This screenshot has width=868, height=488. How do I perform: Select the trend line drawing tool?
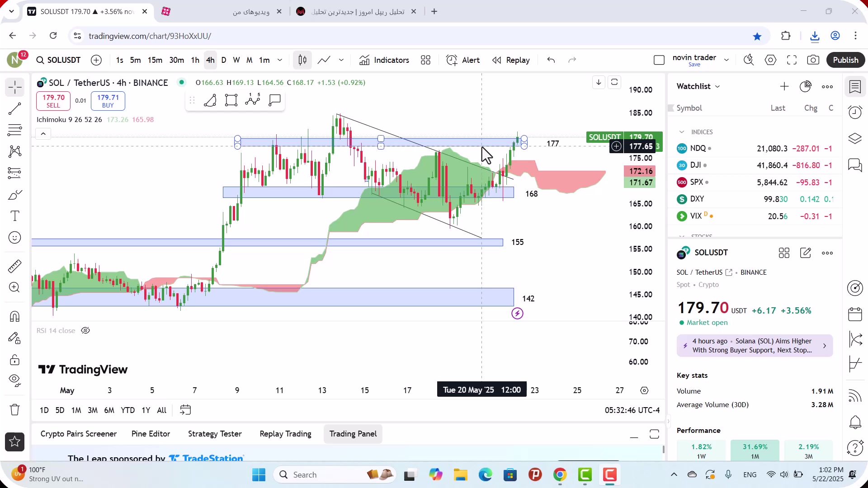pos(15,108)
